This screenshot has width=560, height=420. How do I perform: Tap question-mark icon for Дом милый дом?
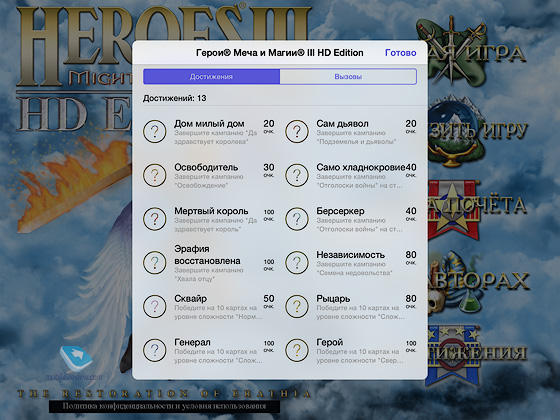(155, 131)
